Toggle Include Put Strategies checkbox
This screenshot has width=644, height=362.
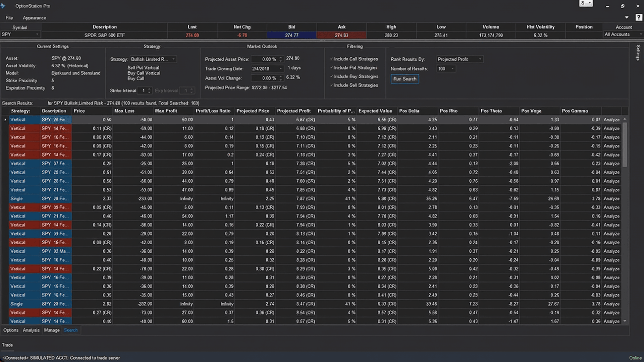coord(331,68)
